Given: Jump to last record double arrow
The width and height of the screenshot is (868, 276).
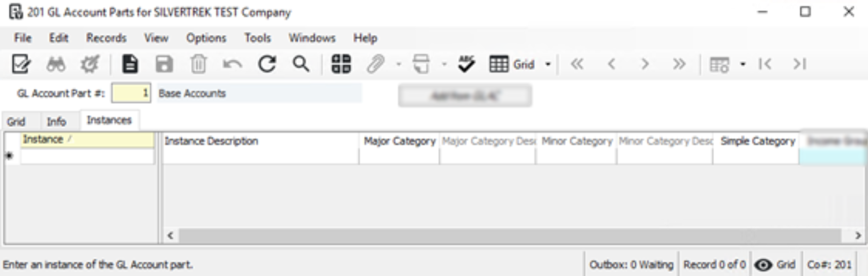Looking at the screenshot, I should click(x=679, y=64).
